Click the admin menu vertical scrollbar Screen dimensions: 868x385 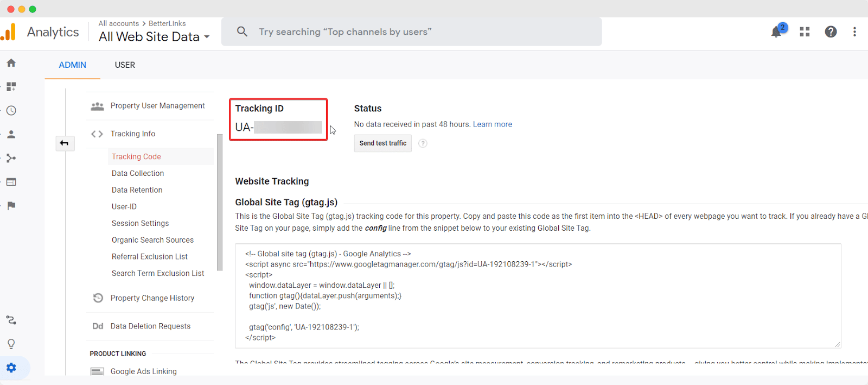click(x=220, y=202)
